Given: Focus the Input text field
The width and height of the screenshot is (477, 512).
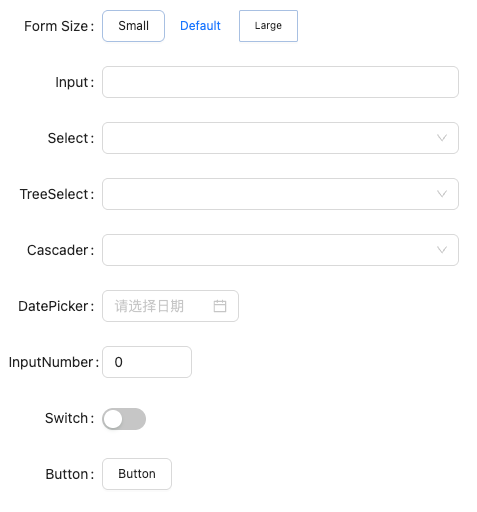Looking at the screenshot, I should pos(280,82).
